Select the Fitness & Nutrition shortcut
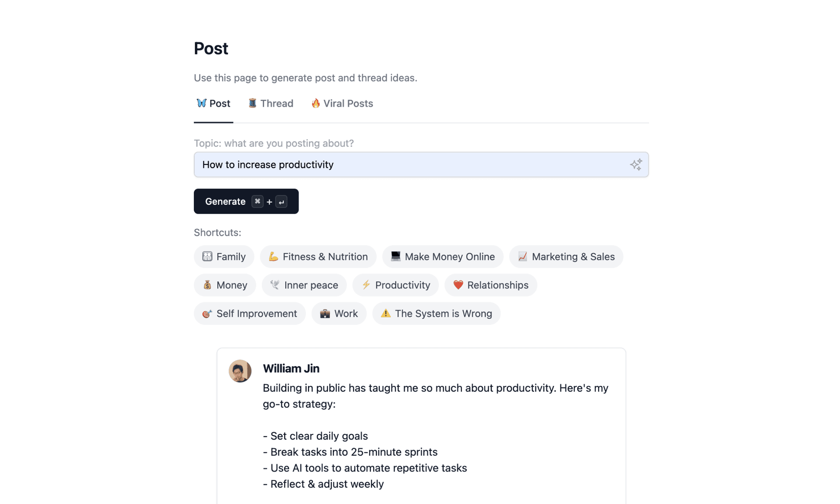This screenshot has width=840, height=504. (x=318, y=257)
